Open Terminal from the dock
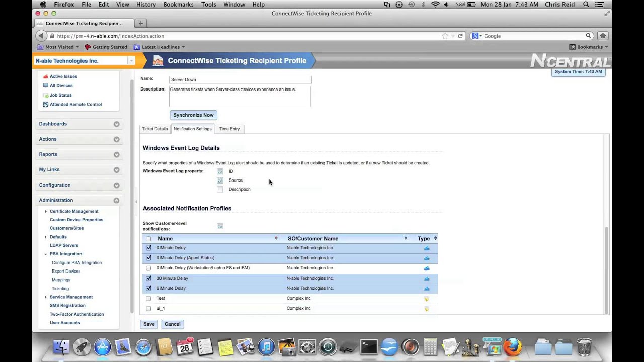This screenshot has width=644, height=362. (x=369, y=347)
